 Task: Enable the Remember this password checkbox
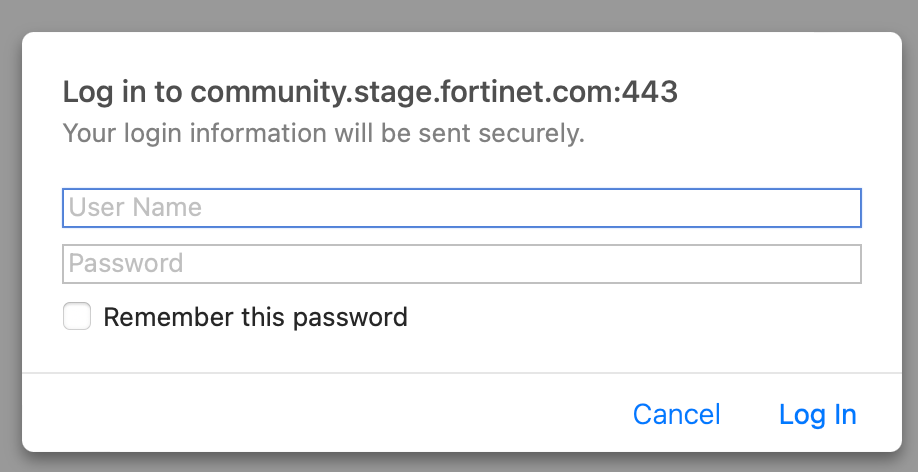[x=77, y=317]
